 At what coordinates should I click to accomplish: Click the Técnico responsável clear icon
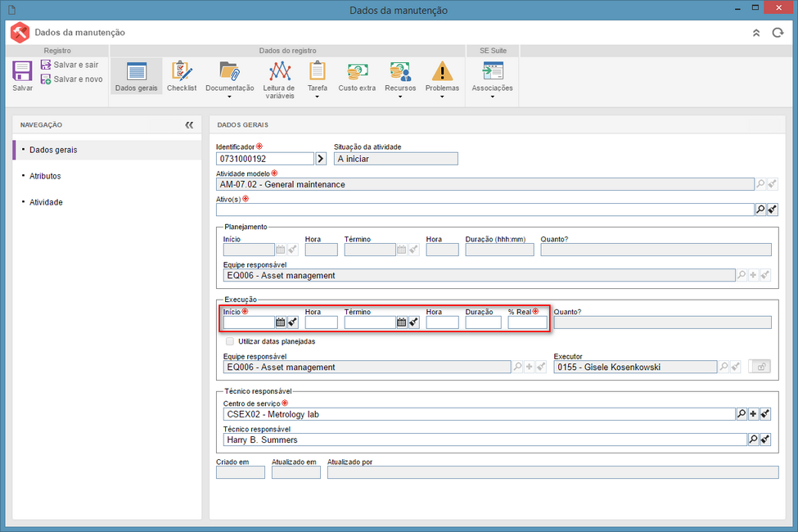coord(765,440)
